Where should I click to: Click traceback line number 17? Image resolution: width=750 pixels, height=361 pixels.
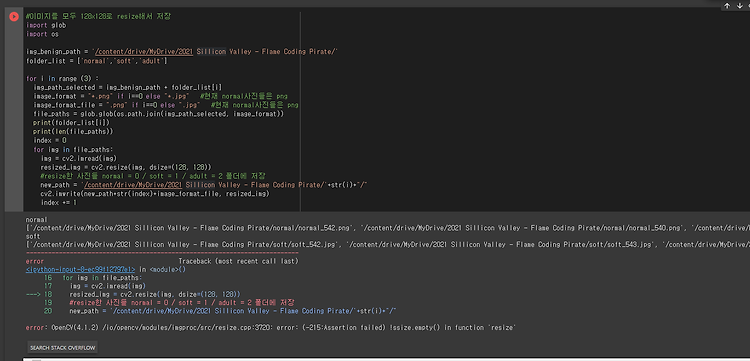(x=48, y=286)
